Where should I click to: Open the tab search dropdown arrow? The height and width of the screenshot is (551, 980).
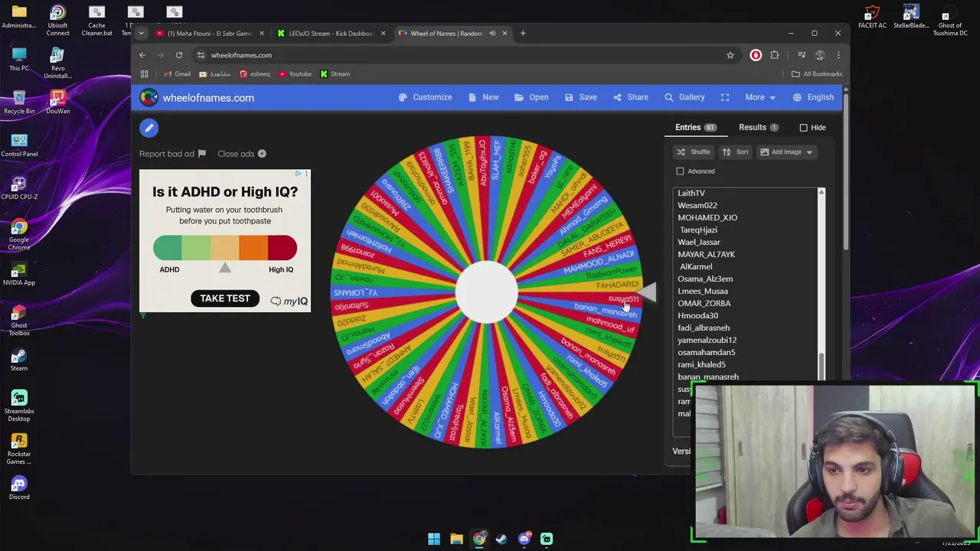[x=141, y=33]
